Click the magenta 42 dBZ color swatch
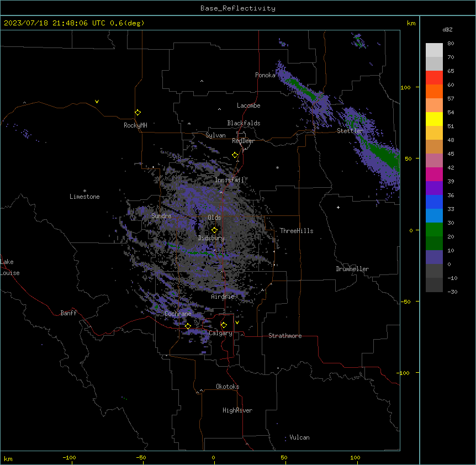The image size is (476, 465). click(434, 174)
